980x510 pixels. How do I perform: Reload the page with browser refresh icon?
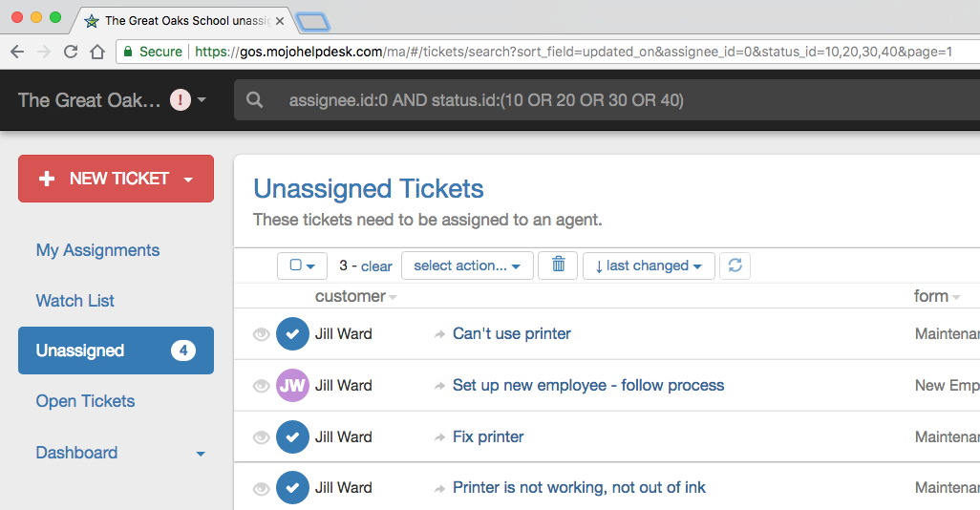[x=71, y=52]
